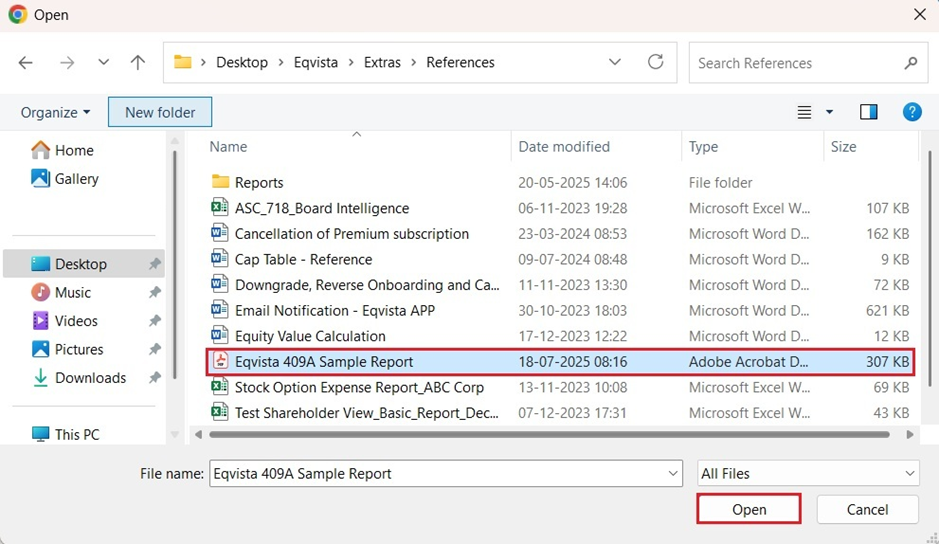Change the view layout icon
Screen dimensions: 939x544
tap(804, 112)
